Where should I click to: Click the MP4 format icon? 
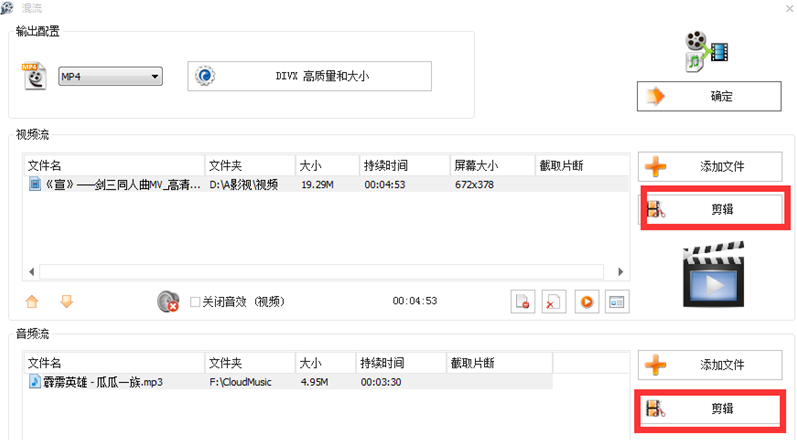pos(36,76)
